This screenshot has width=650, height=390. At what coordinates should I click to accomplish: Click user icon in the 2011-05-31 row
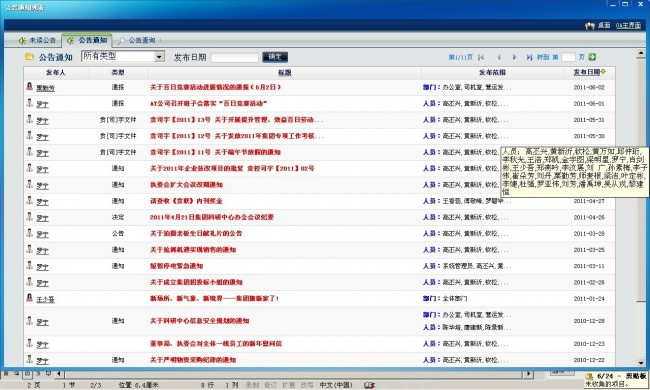click(29, 119)
